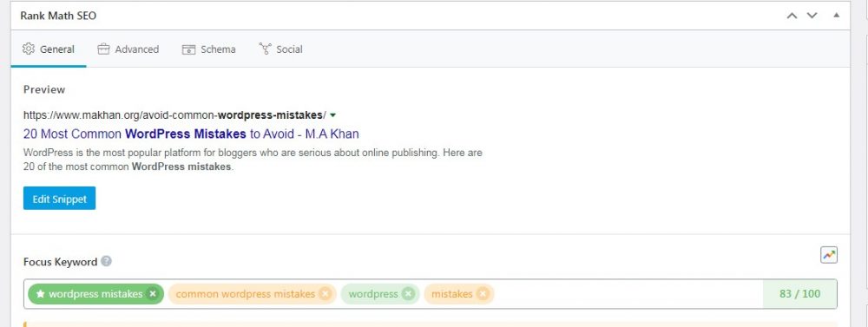Click the General gear icon
868x327 pixels.
click(x=29, y=49)
